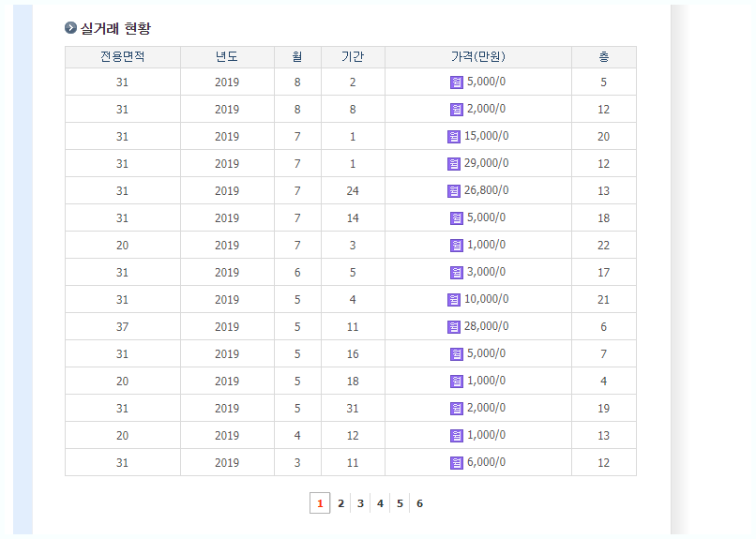
Task: Click 월 icon in 2,000/0 row, month 8
Action: click(457, 110)
